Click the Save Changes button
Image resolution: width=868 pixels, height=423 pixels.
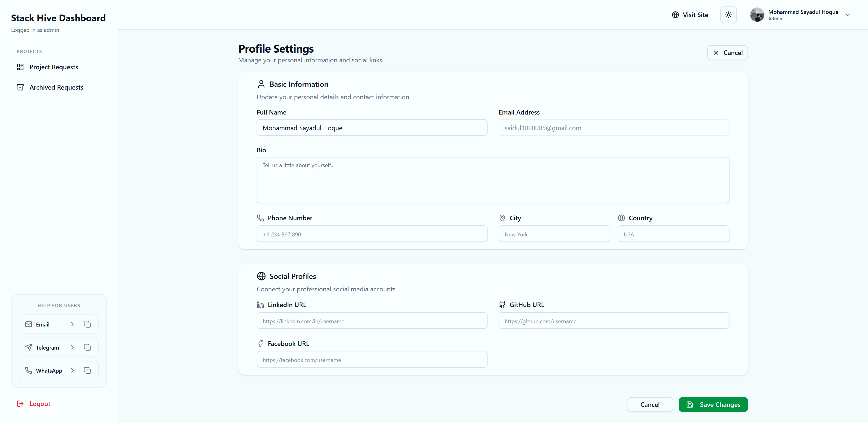(x=713, y=405)
